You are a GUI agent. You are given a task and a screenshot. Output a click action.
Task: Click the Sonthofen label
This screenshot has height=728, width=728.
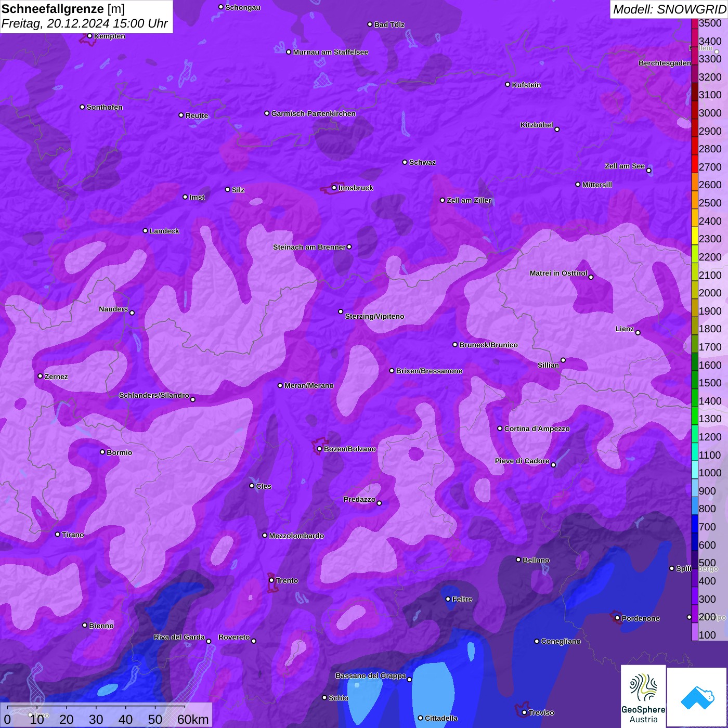(x=105, y=107)
